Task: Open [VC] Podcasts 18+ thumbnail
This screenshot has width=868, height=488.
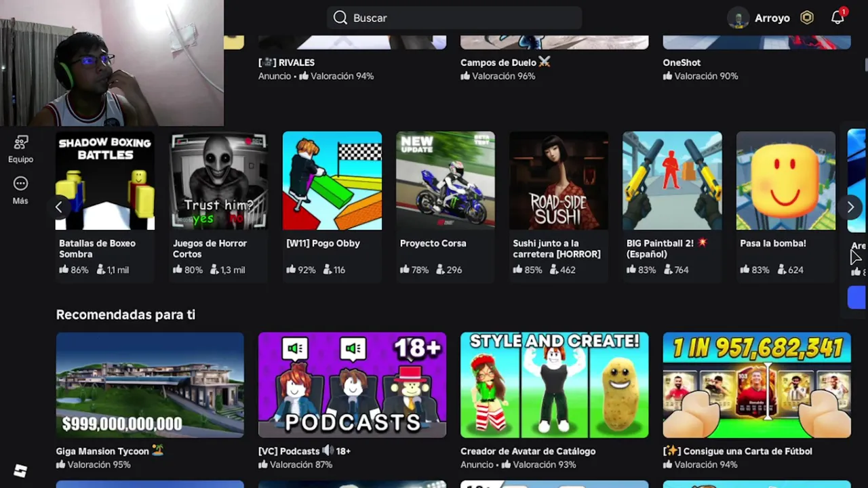Action: tap(352, 385)
